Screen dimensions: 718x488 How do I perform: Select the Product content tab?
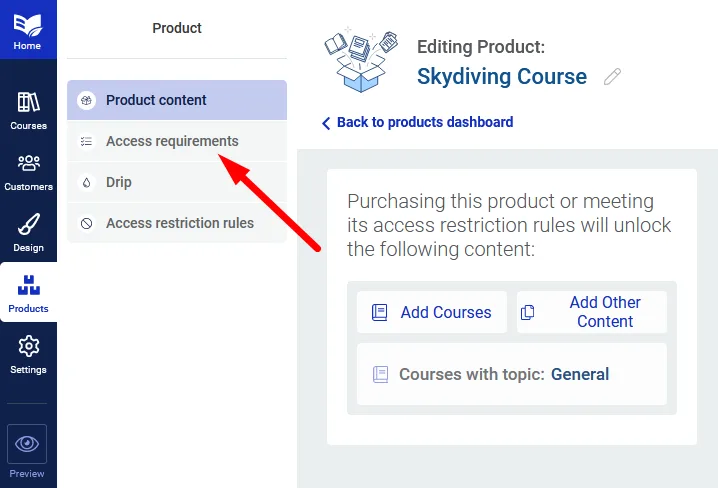177,100
